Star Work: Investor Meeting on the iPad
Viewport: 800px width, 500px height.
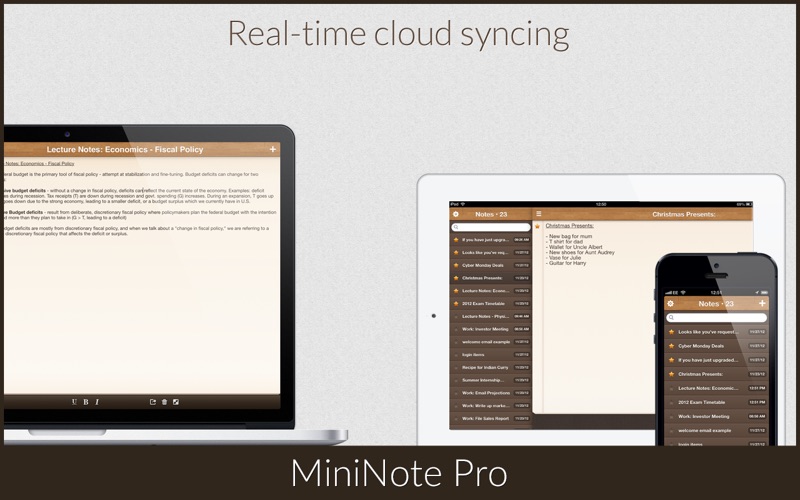tap(456, 329)
